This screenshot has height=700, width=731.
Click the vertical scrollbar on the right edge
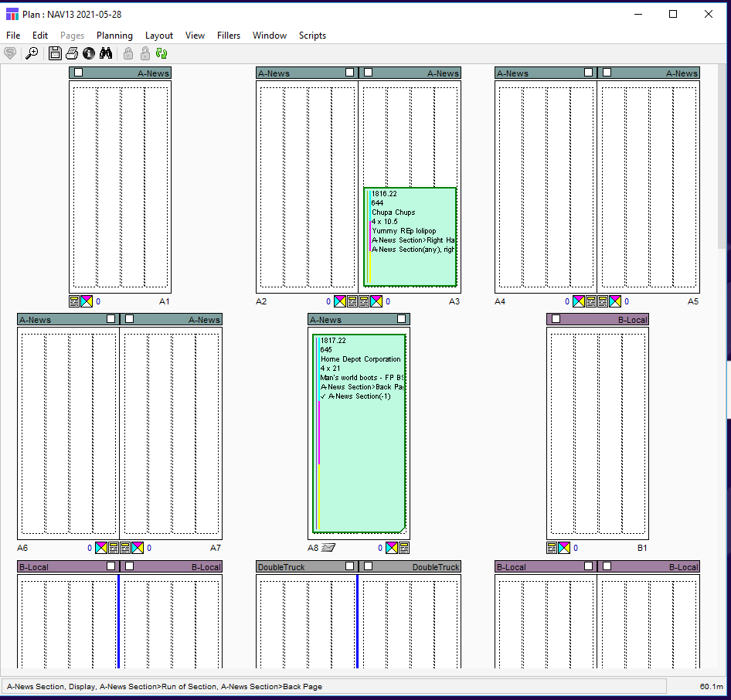[x=722, y=155]
